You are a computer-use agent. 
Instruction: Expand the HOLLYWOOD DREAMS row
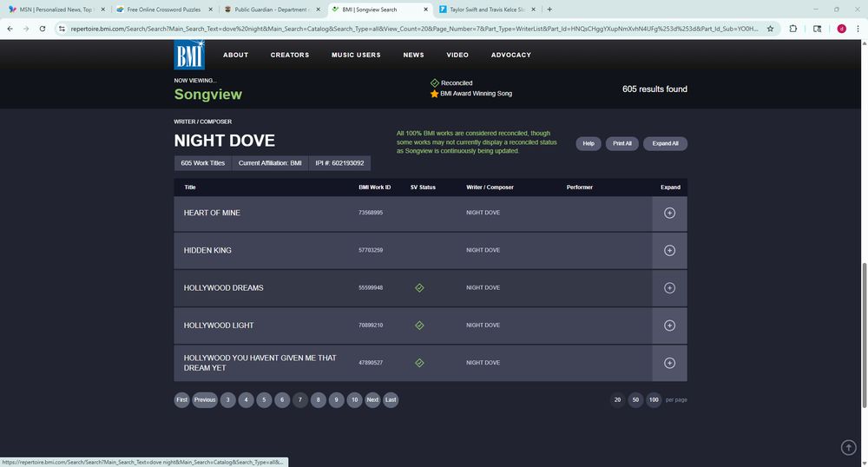(x=669, y=288)
